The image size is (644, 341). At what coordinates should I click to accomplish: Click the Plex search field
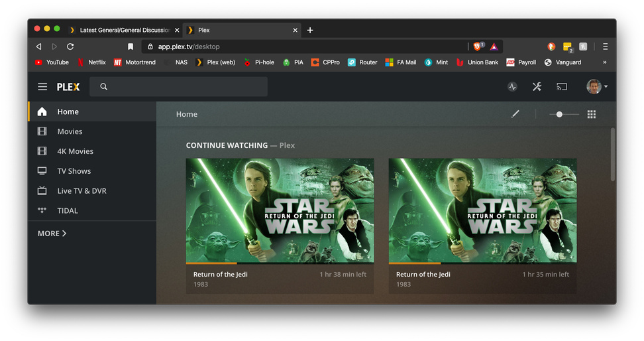coord(179,87)
